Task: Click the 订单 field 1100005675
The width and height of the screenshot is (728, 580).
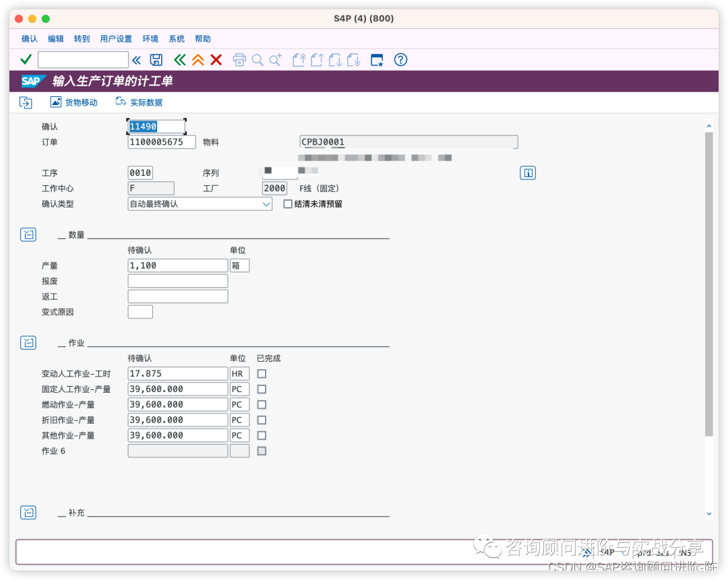Action: 162,142
